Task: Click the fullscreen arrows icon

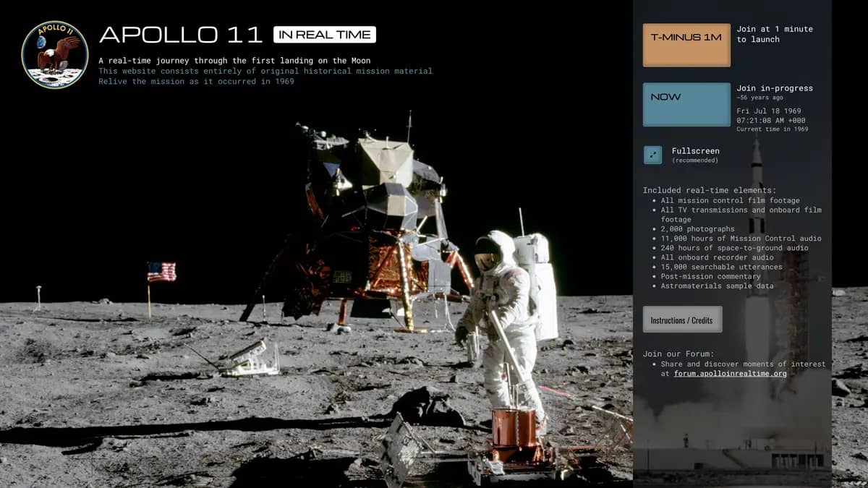Action: click(652, 155)
